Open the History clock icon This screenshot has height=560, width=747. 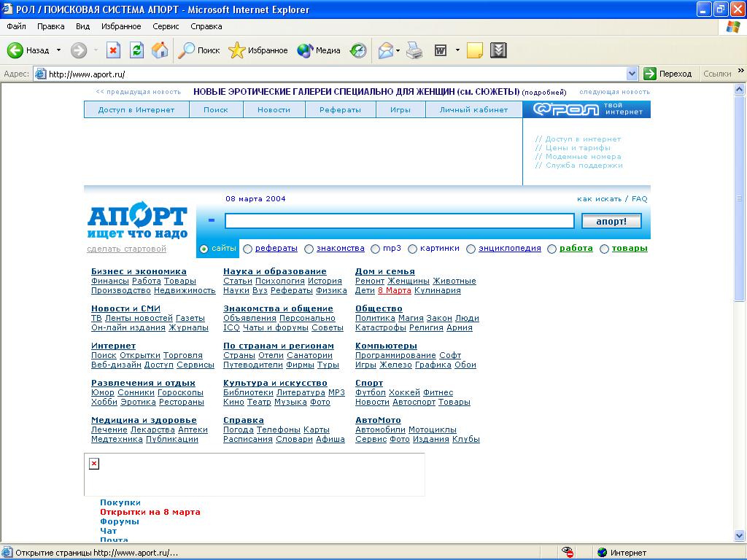point(357,50)
